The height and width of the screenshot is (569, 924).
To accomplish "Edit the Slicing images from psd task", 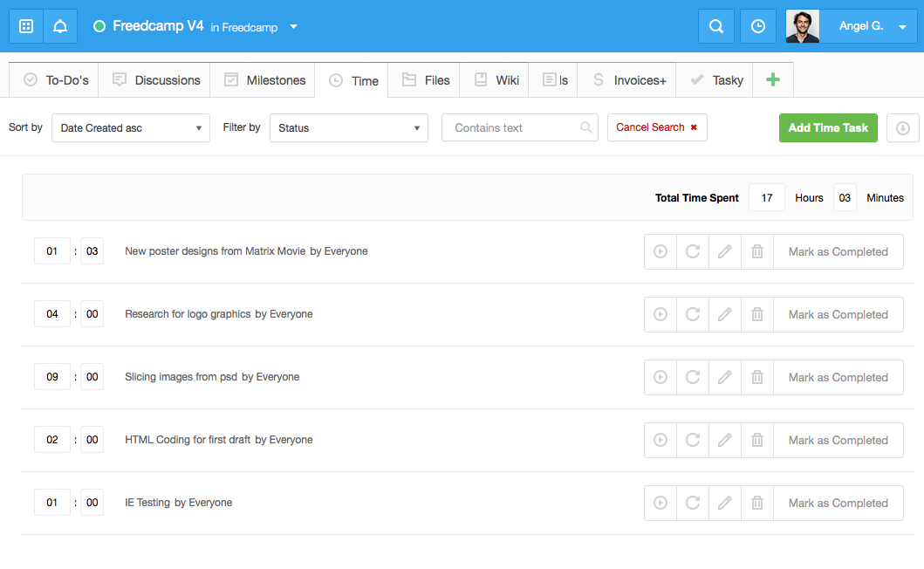I will 725,377.
